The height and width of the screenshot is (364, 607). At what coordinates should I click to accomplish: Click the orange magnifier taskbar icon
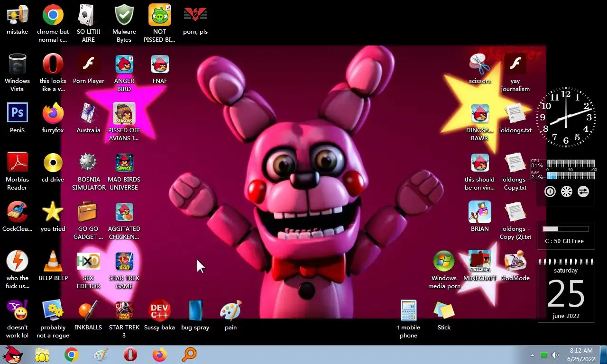pyautogui.click(x=189, y=355)
